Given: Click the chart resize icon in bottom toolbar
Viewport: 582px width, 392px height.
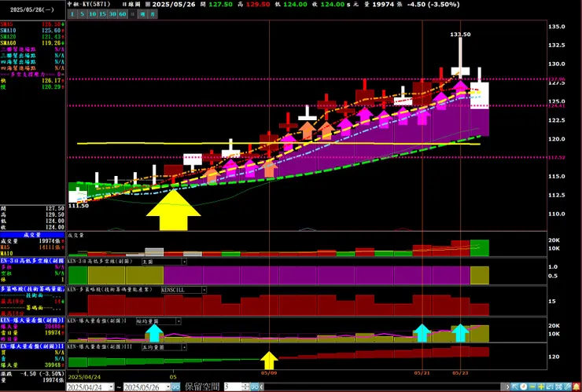Looking at the screenshot, I should click(550, 387).
